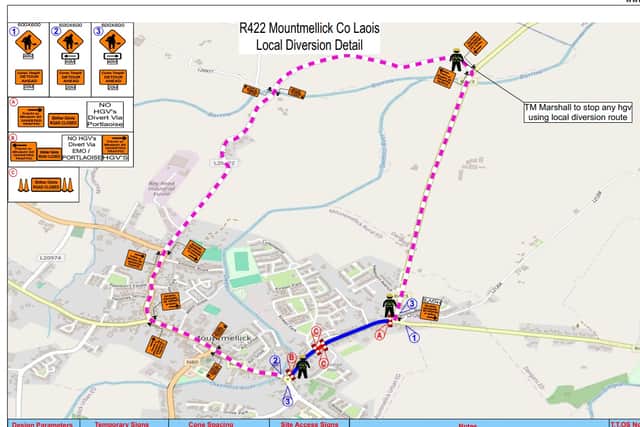Click the roadworks sign in legend box 2
Viewport: 640px width, 427px height.
[x=70, y=41]
